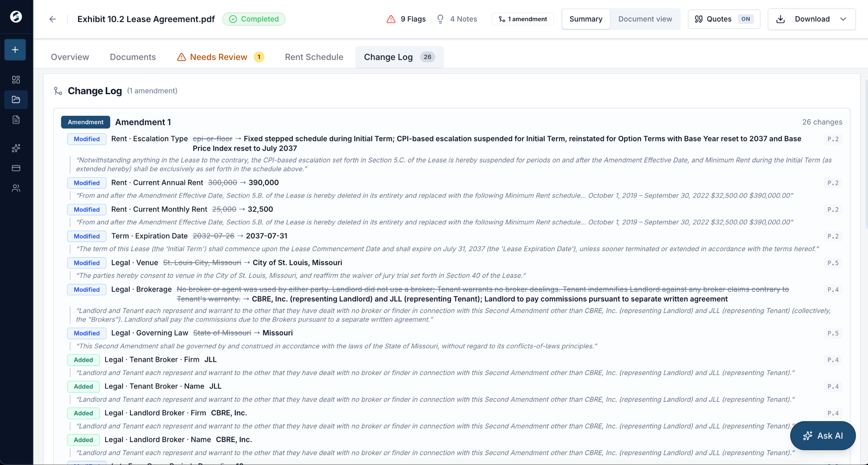Image resolution: width=868 pixels, height=465 pixels.
Task: Click the Amendment badge label
Action: [86, 122]
